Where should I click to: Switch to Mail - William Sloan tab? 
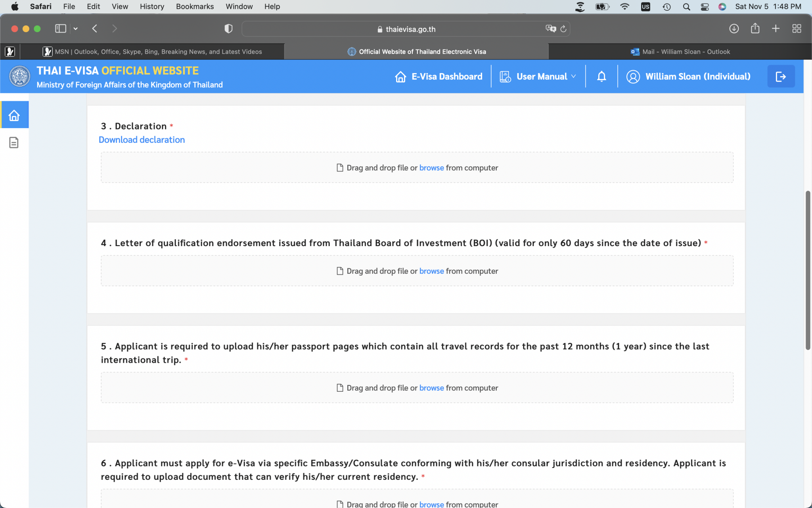pos(680,52)
